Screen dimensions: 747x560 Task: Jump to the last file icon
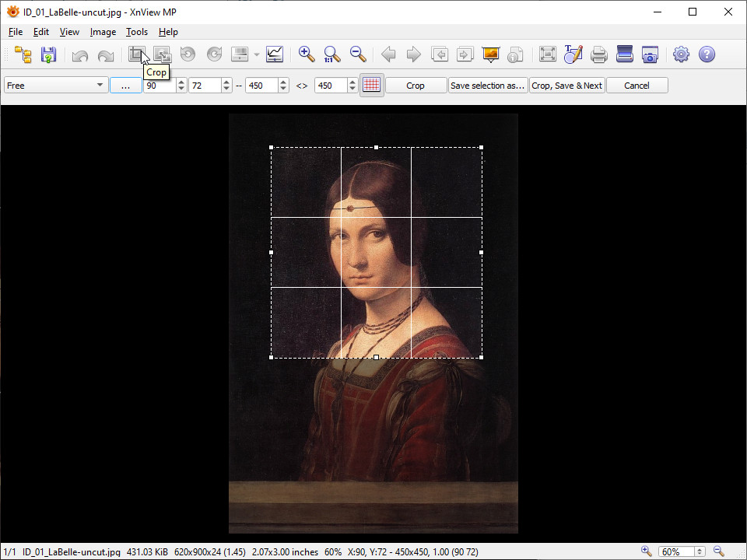point(465,54)
